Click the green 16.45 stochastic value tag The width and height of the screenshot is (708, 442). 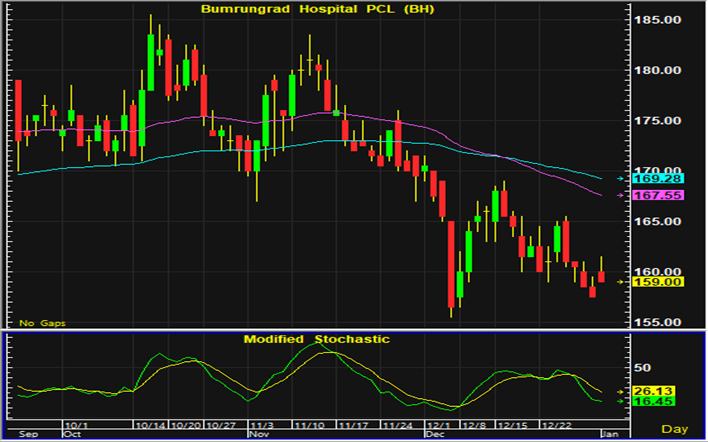click(654, 401)
